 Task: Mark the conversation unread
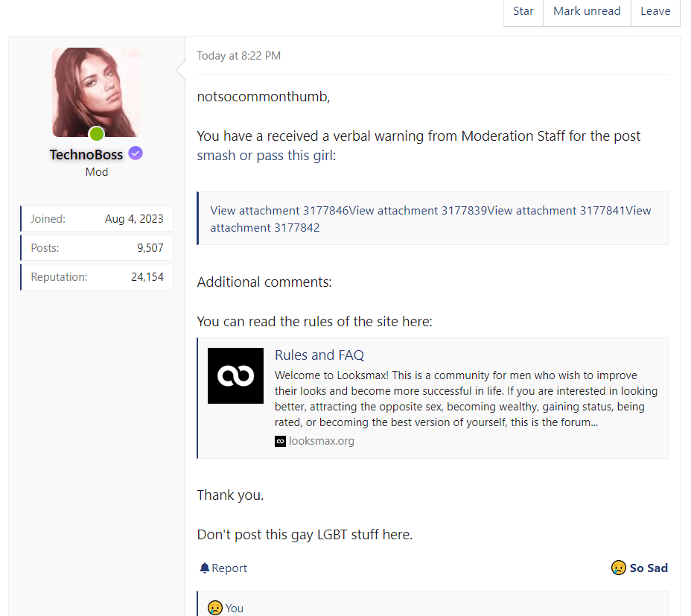[x=587, y=11]
